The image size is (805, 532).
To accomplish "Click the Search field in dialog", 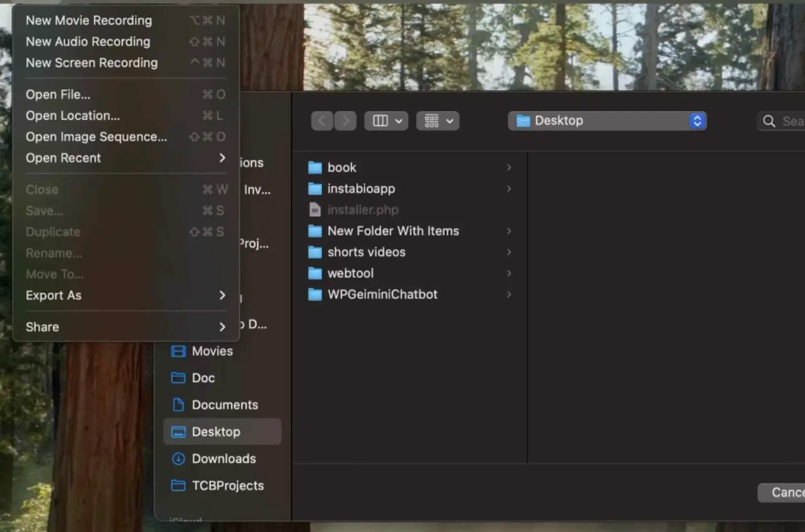I will (781, 121).
